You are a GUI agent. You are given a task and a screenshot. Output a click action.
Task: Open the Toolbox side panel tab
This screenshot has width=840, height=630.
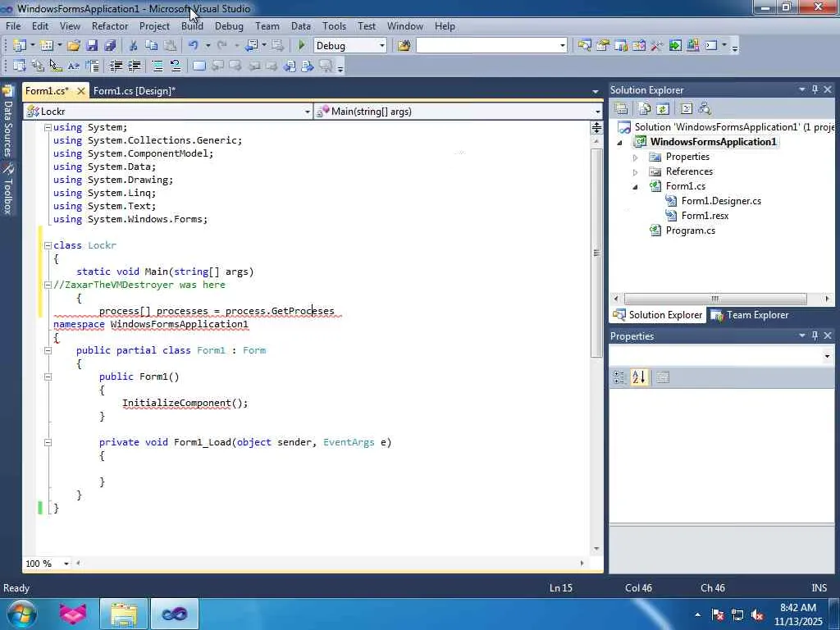7,189
